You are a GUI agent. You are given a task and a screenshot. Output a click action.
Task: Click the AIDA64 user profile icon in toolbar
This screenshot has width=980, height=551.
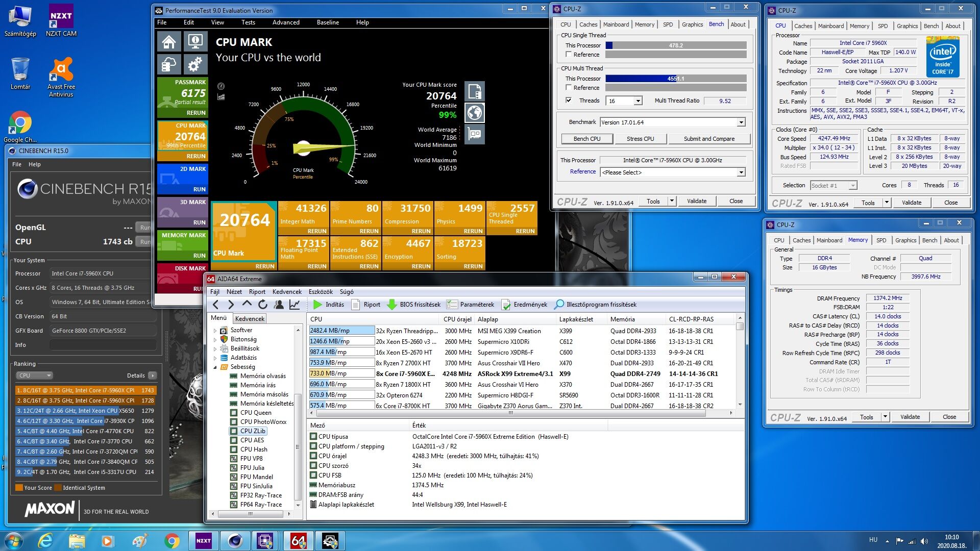(x=279, y=305)
